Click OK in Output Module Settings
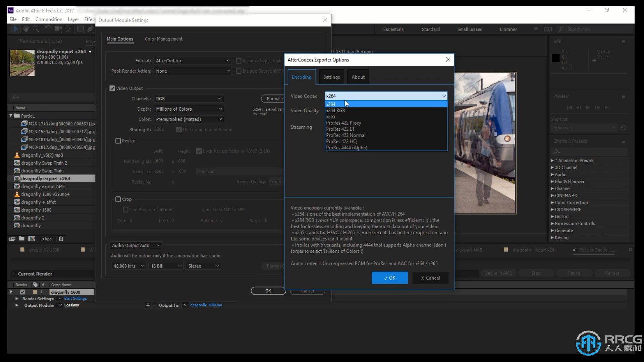 pos(268,291)
